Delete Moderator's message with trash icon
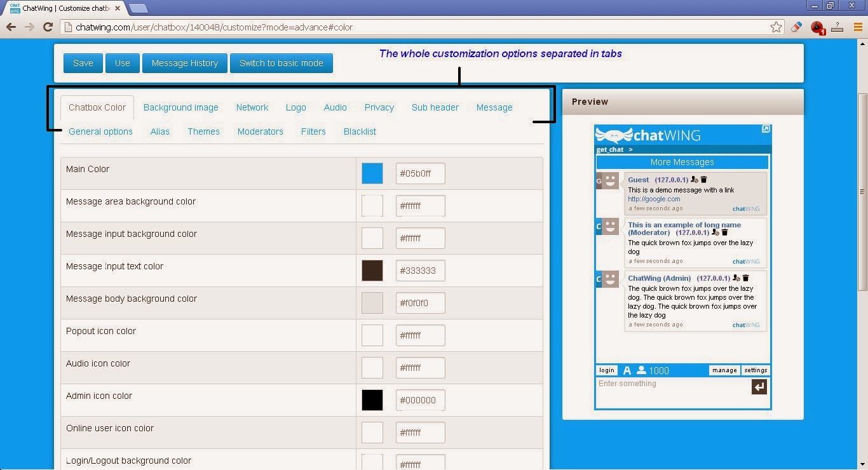Image resolution: width=868 pixels, height=470 pixels. tap(724, 232)
